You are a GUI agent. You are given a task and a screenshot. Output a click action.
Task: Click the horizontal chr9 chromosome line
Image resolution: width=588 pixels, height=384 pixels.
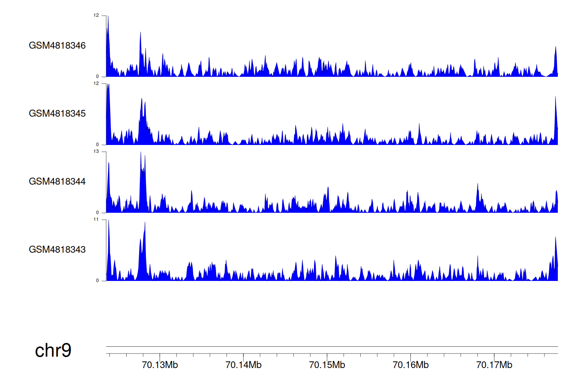(x=332, y=346)
